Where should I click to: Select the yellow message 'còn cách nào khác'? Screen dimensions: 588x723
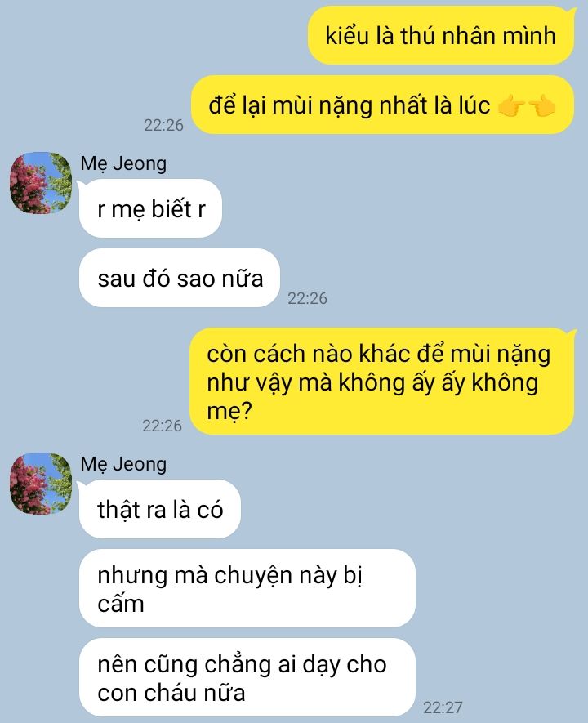click(382, 382)
